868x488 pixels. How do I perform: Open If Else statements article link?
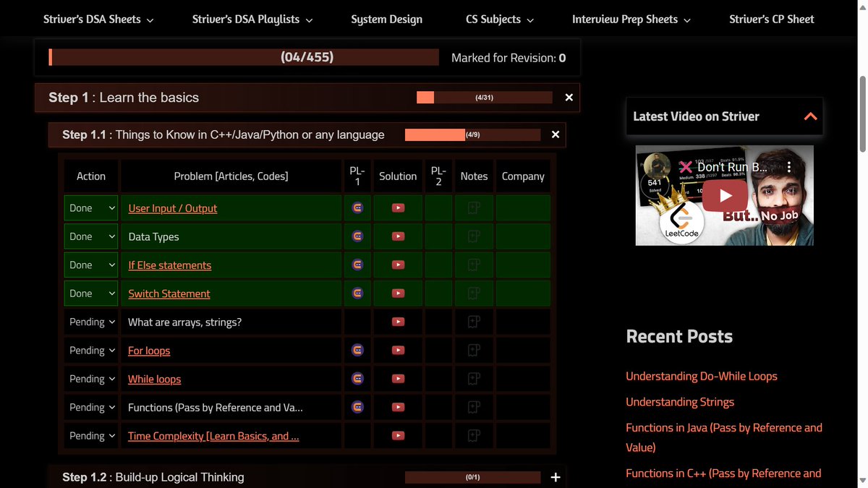point(170,265)
